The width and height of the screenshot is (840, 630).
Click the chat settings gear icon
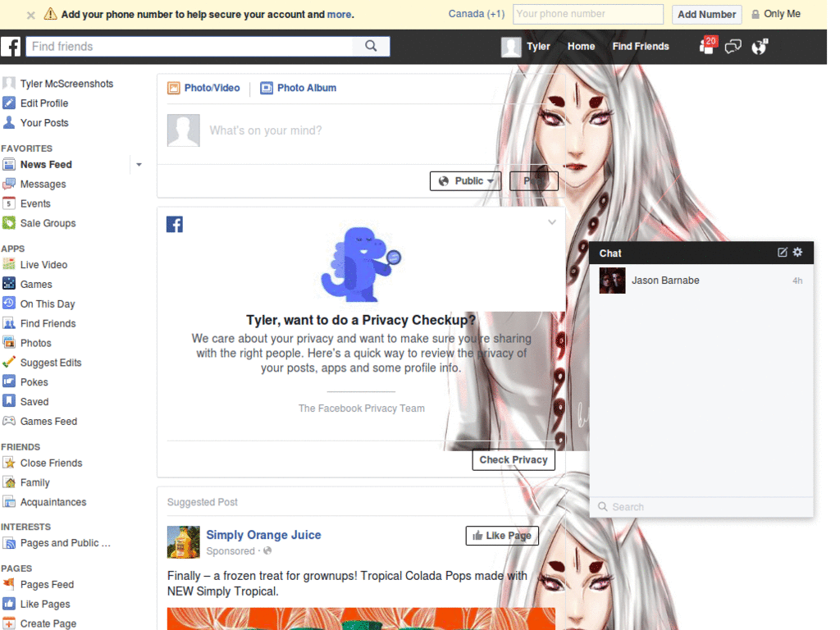(797, 253)
